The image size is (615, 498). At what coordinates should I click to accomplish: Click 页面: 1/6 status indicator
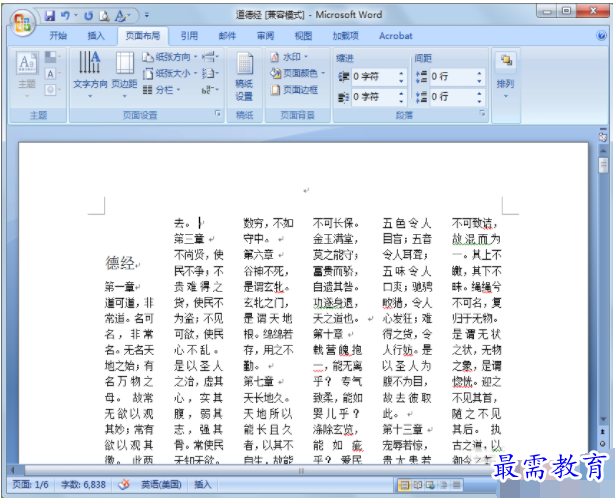pos(31,485)
